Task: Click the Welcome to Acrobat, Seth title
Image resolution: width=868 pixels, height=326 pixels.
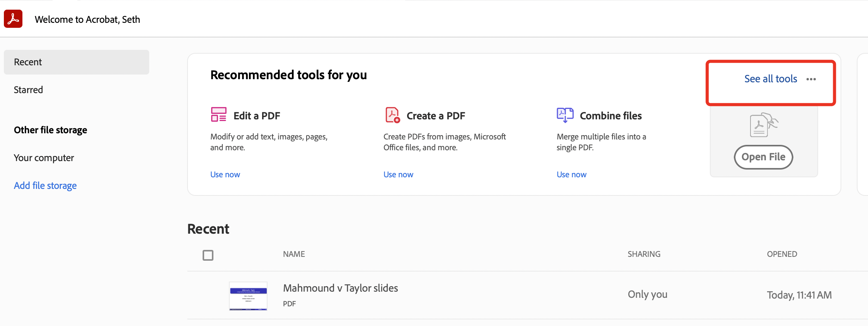Action: (87, 19)
